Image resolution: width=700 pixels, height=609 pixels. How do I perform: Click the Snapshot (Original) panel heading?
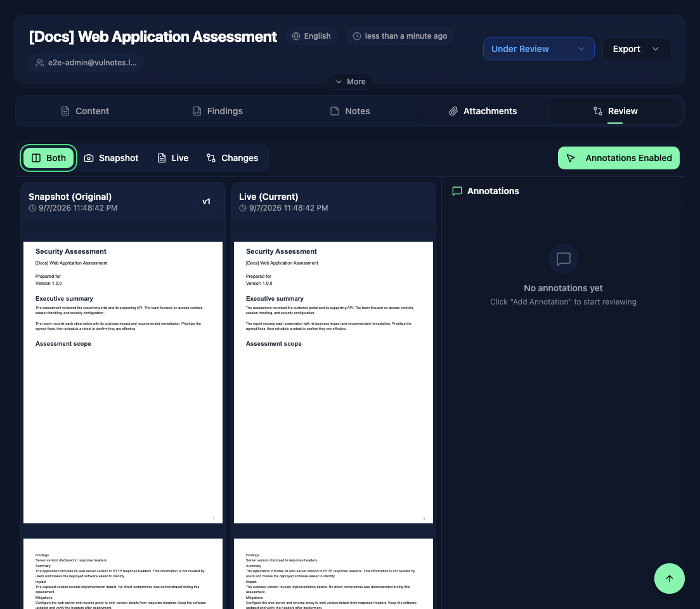pyautogui.click(x=70, y=197)
